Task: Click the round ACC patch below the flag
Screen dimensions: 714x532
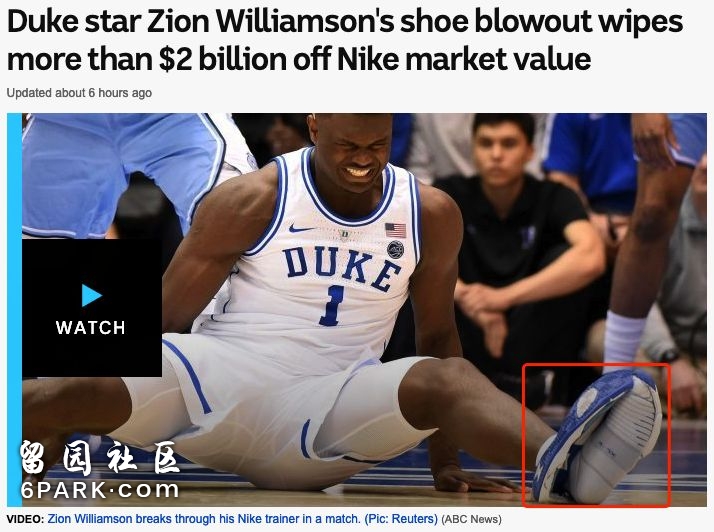Action: point(395,250)
